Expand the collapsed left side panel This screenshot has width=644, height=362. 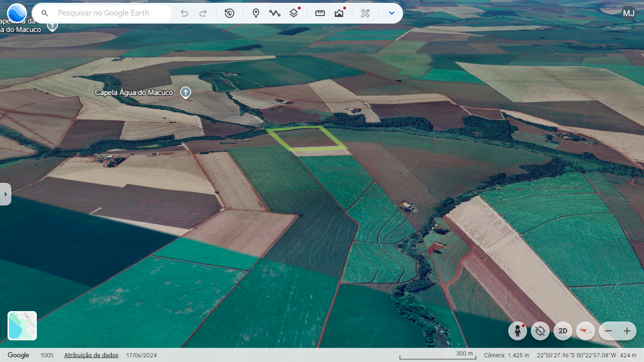click(5, 194)
